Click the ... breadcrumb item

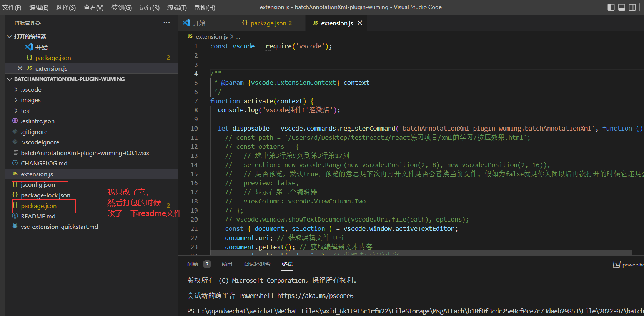238,37
